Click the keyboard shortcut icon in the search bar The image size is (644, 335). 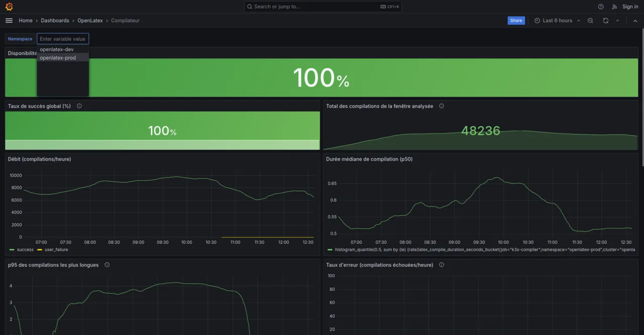[383, 7]
